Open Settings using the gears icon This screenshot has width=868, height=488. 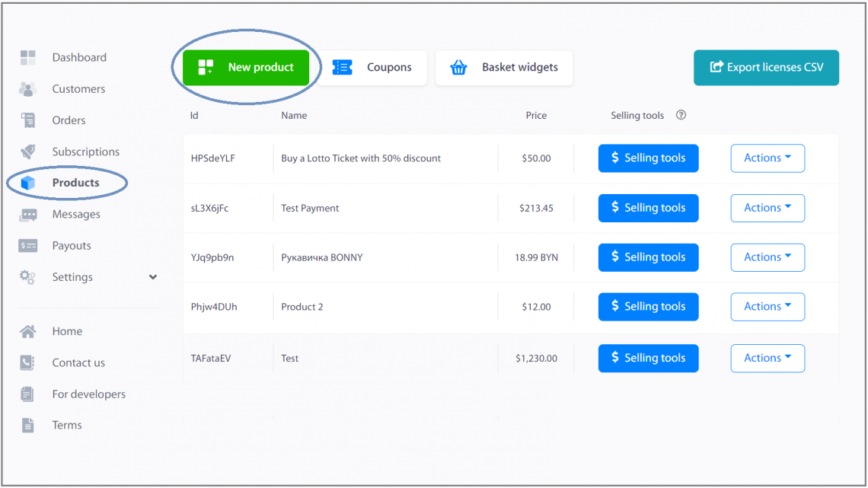coord(28,276)
